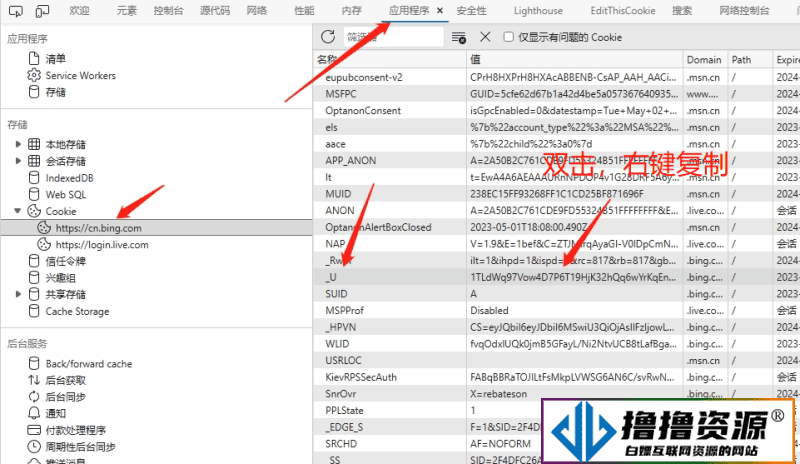This screenshot has height=464, width=800.
Task: Sort cookies by Domain column header
Action: point(705,59)
